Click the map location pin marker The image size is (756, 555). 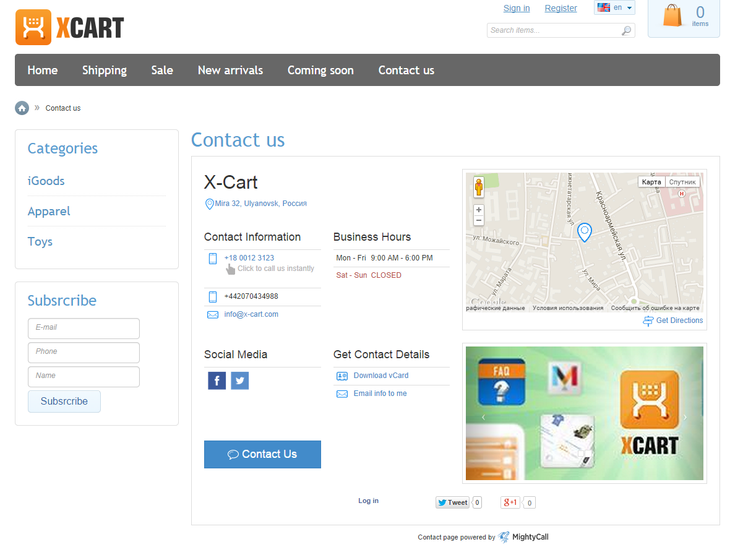(584, 232)
